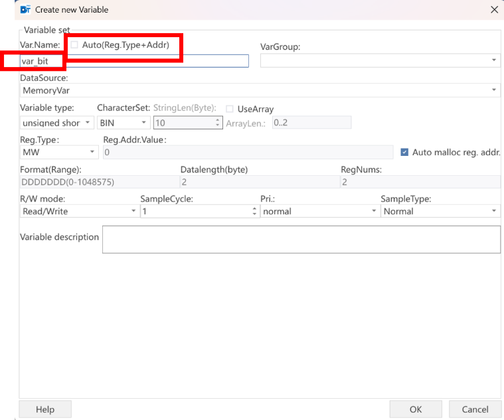Click the ArrayLen field showing 0..2
This screenshot has height=420, width=504.
tap(312, 123)
